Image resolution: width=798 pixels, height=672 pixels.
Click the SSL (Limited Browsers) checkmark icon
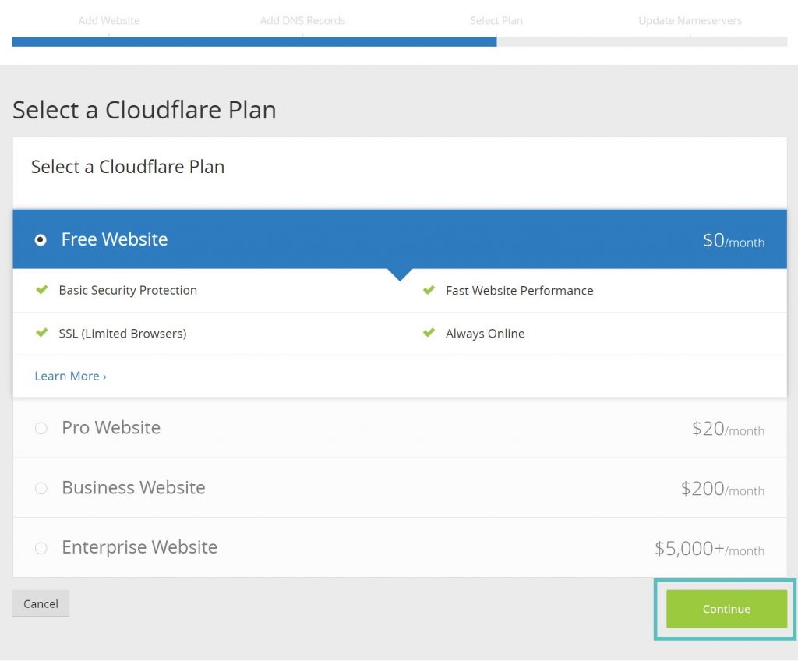[42, 332]
